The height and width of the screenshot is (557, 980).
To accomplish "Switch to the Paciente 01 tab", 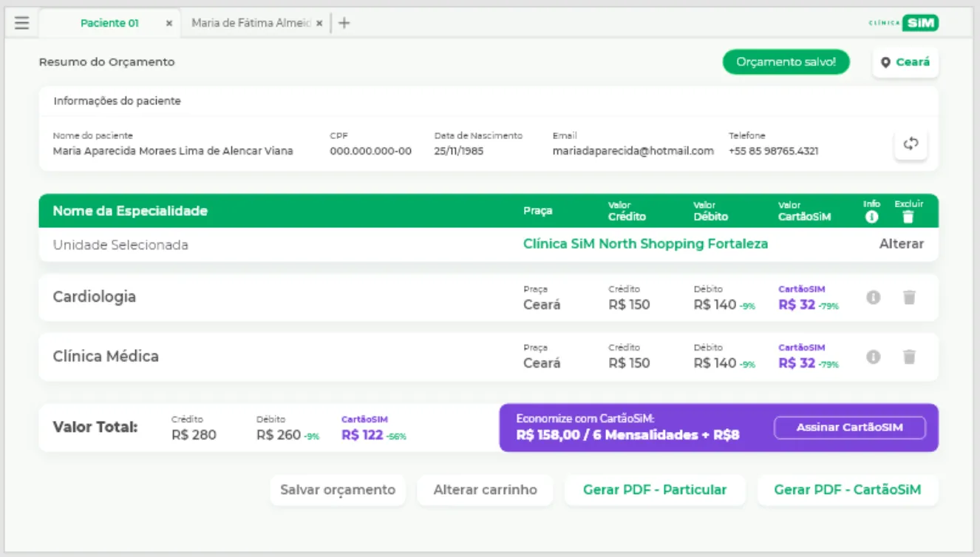I will [x=109, y=23].
